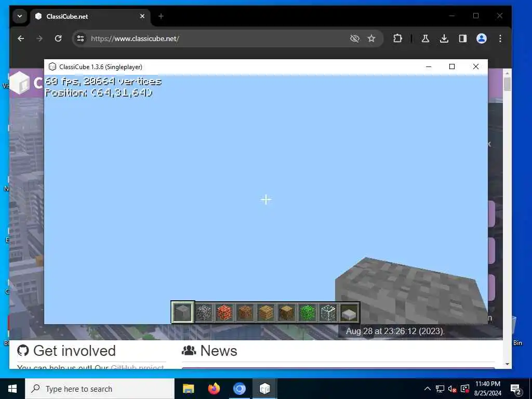Close the ClassiCube game window
532x399 pixels.
click(476, 66)
